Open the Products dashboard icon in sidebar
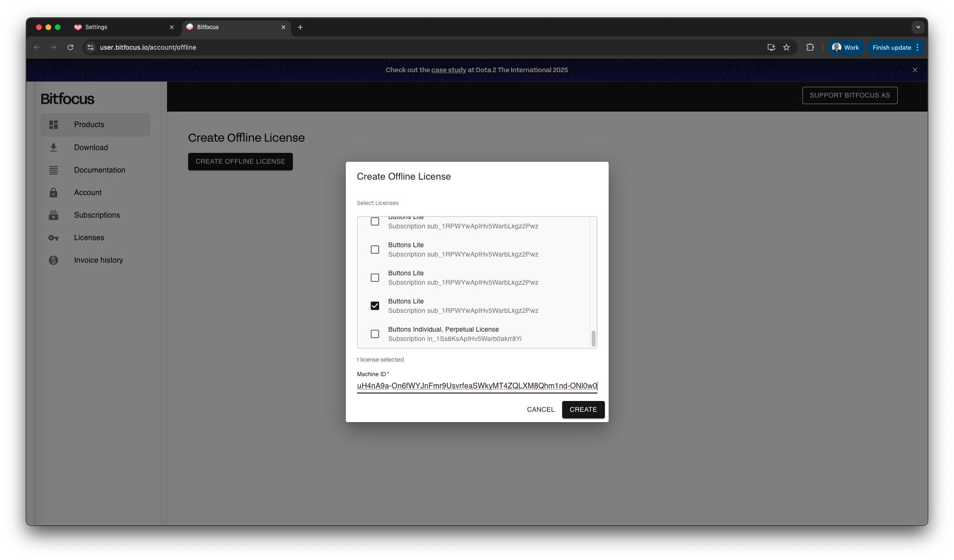Viewport: 954px width, 560px height. tap(53, 125)
